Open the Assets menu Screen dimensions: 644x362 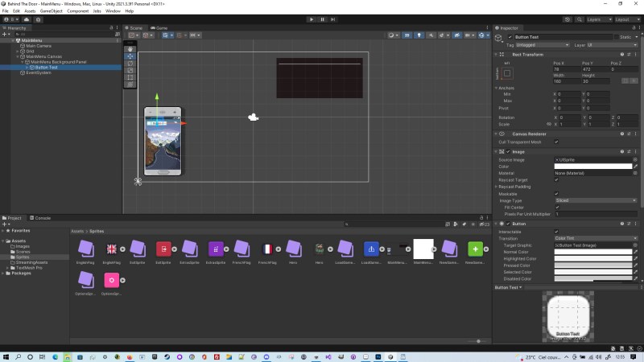point(30,11)
